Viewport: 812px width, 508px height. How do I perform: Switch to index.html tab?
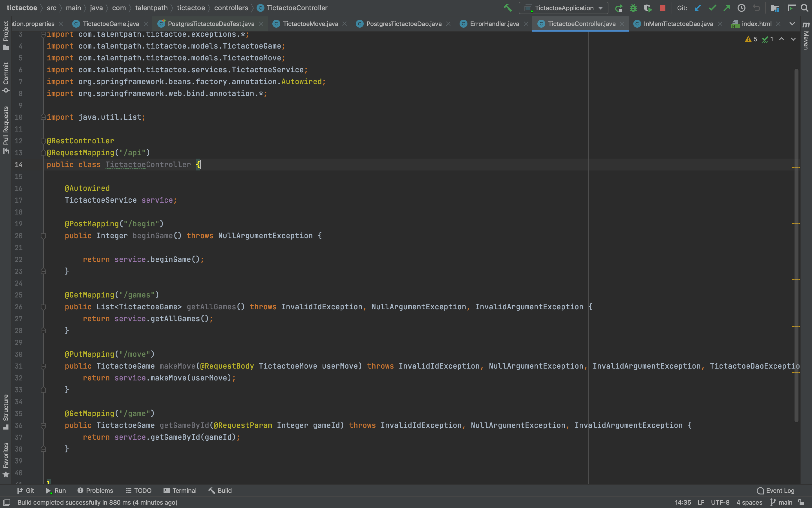(x=756, y=23)
